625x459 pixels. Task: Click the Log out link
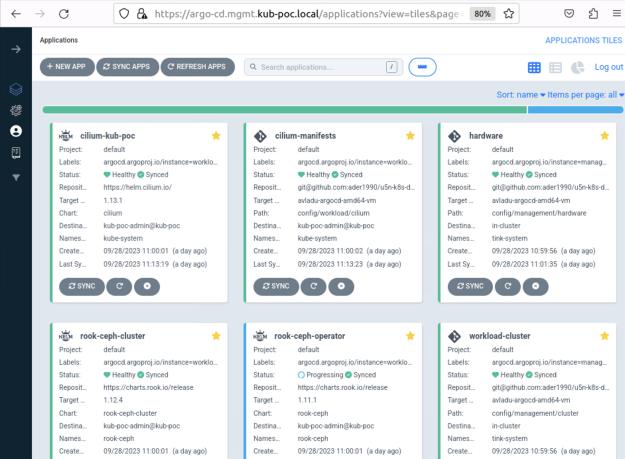point(608,67)
